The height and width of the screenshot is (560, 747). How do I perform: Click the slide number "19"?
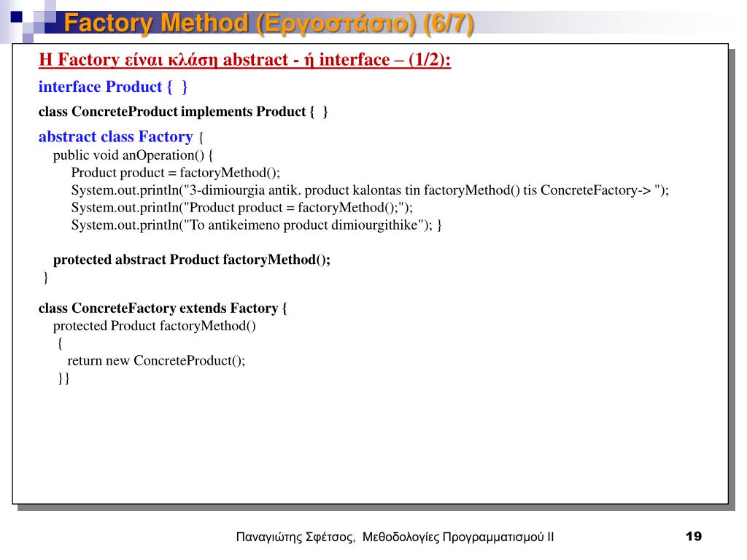[x=694, y=537]
